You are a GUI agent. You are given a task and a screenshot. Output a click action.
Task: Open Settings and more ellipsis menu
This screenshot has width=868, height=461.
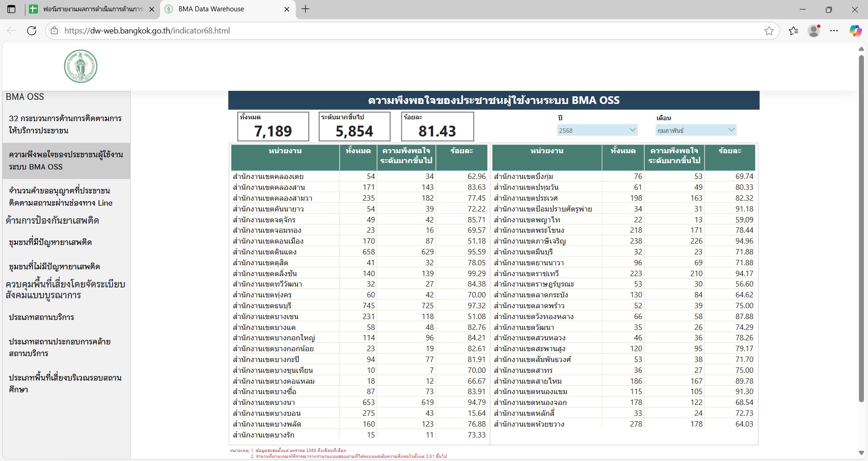point(834,31)
